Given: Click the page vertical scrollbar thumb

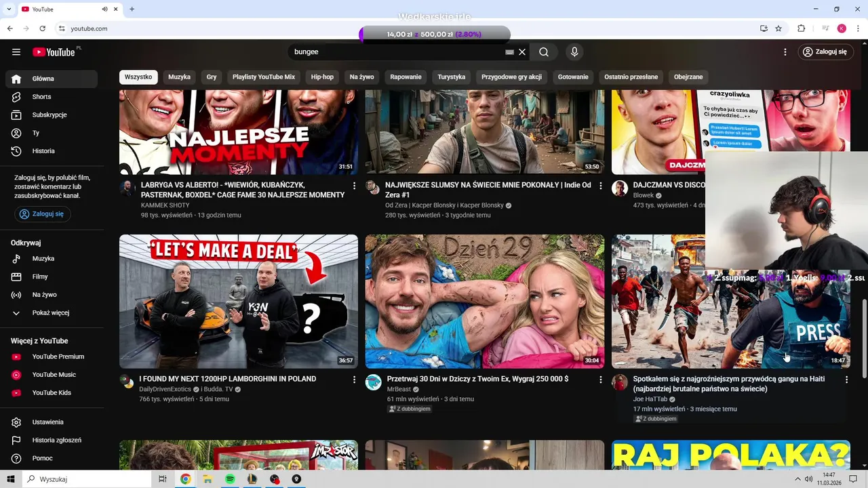Looking at the screenshot, I should (864, 339).
